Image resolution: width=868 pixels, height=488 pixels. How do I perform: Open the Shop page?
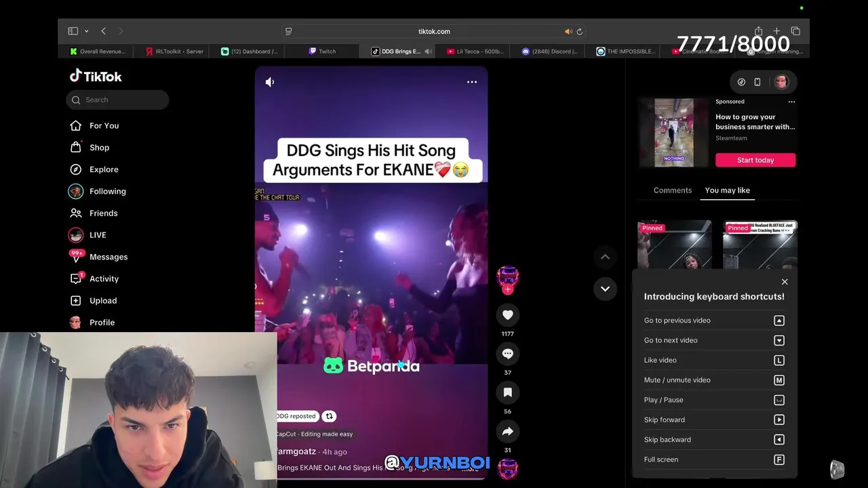coord(90,147)
